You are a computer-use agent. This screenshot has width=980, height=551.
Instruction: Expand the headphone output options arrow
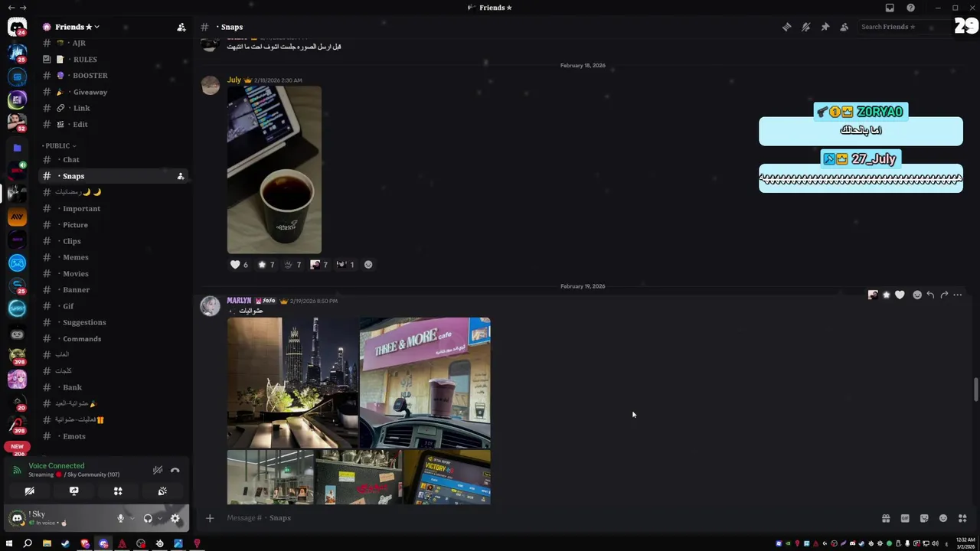(x=159, y=518)
